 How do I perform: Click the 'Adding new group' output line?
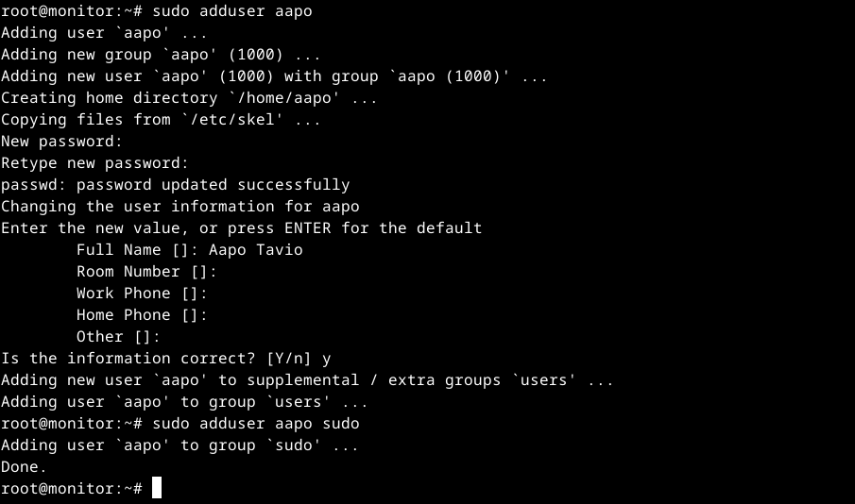[161, 55]
